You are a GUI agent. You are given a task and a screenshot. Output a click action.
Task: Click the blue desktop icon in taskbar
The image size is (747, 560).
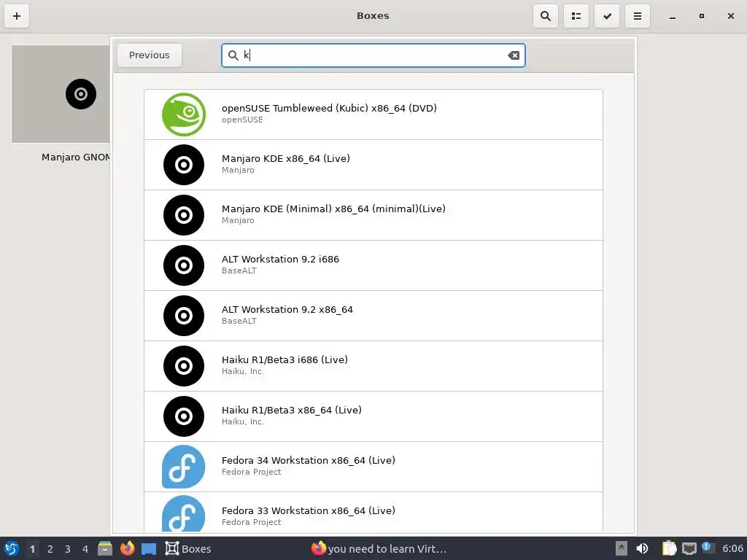click(x=149, y=548)
